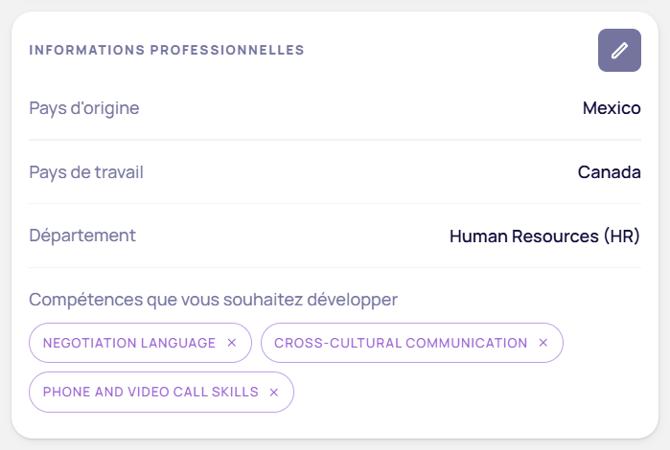This screenshot has height=450, width=670.
Task: Remove the Cross-Cultural Communication tag
Action: click(x=543, y=343)
